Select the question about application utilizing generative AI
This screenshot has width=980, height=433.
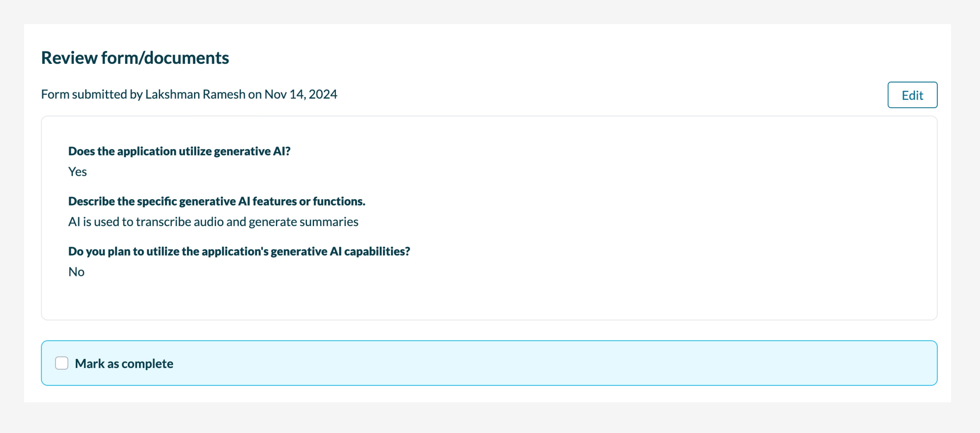pyautogui.click(x=179, y=151)
